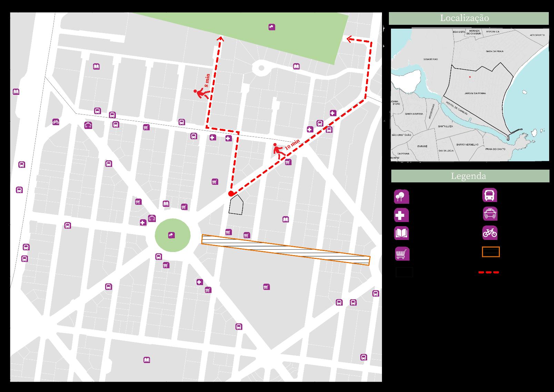Click the 8 min route label
The width and height of the screenshot is (554, 392).
coord(207,80)
